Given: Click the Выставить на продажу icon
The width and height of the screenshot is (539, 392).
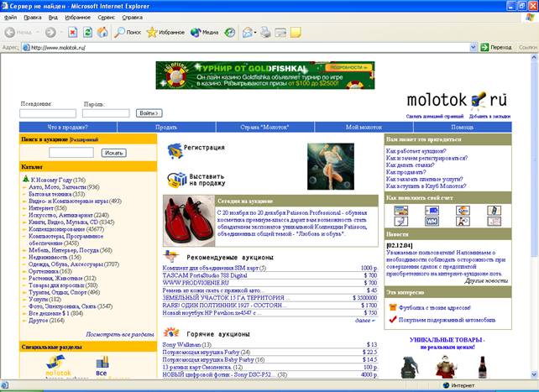Looking at the screenshot, I should point(176,180).
